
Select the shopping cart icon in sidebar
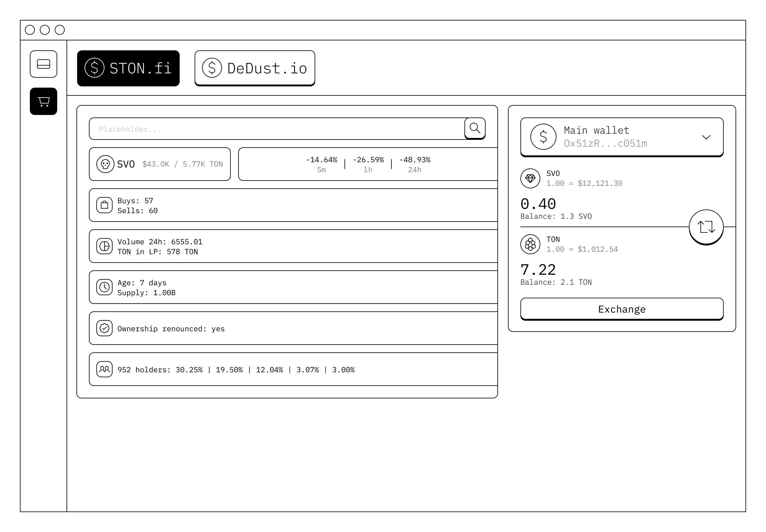click(43, 102)
